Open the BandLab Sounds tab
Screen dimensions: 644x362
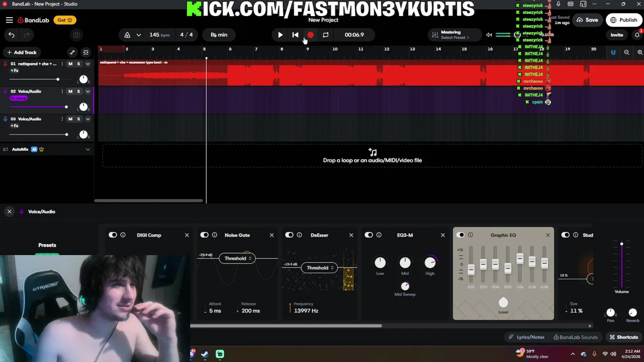point(575,337)
